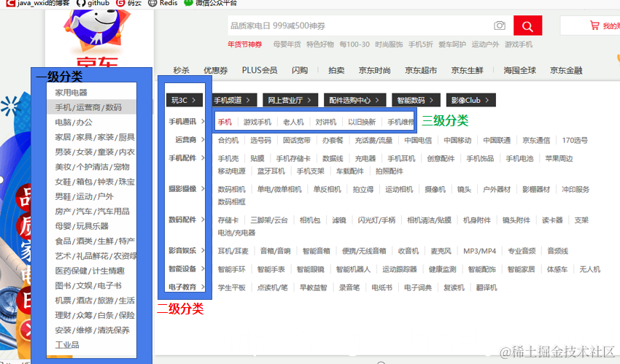Select 手机/运营商/数码 category
The height and width of the screenshot is (364, 620).
tap(88, 107)
